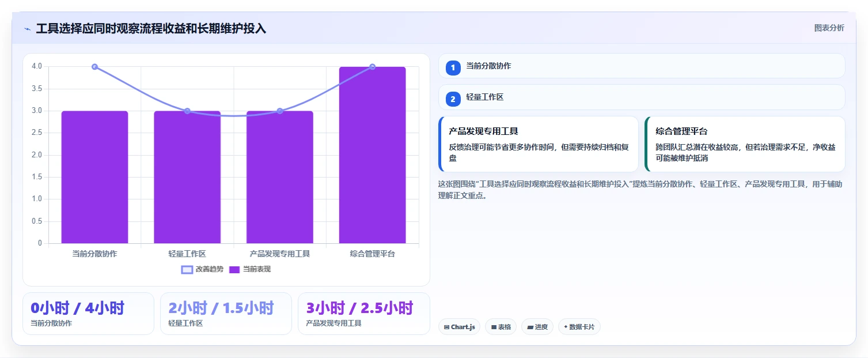Click the 进度 tag

coord(537,327)
